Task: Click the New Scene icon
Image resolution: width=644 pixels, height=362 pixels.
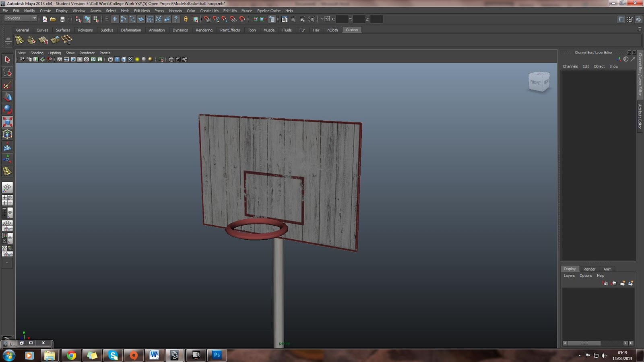Action: tap(45, 19)
